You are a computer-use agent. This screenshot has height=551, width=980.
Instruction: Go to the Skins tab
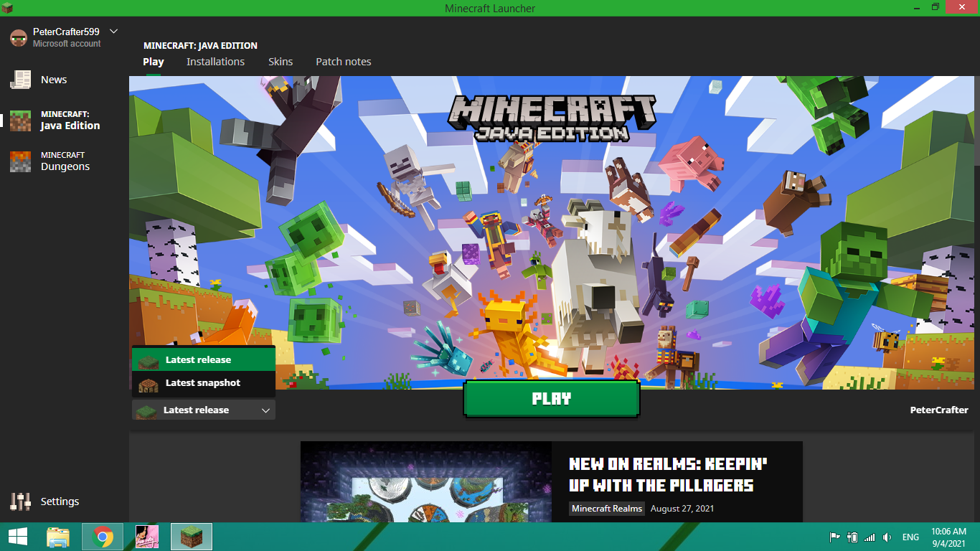point(281,62)
